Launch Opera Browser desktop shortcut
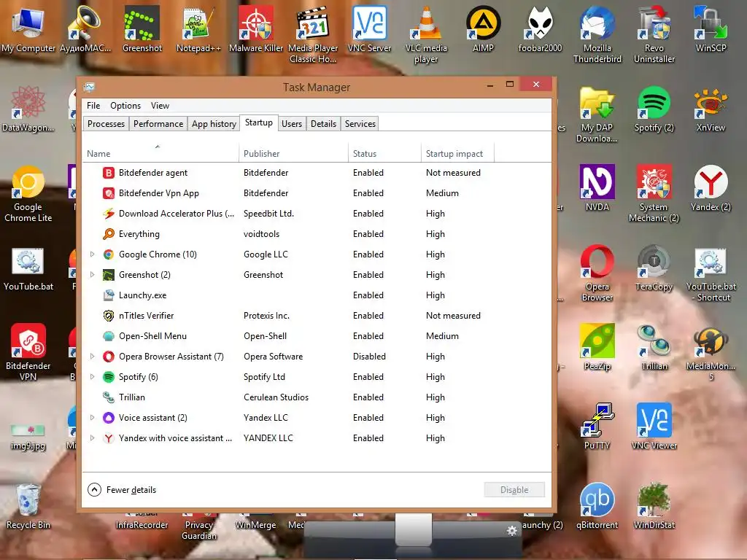This screenshot has height=560, width=747. pyautogui.click(x=597, y=273)
